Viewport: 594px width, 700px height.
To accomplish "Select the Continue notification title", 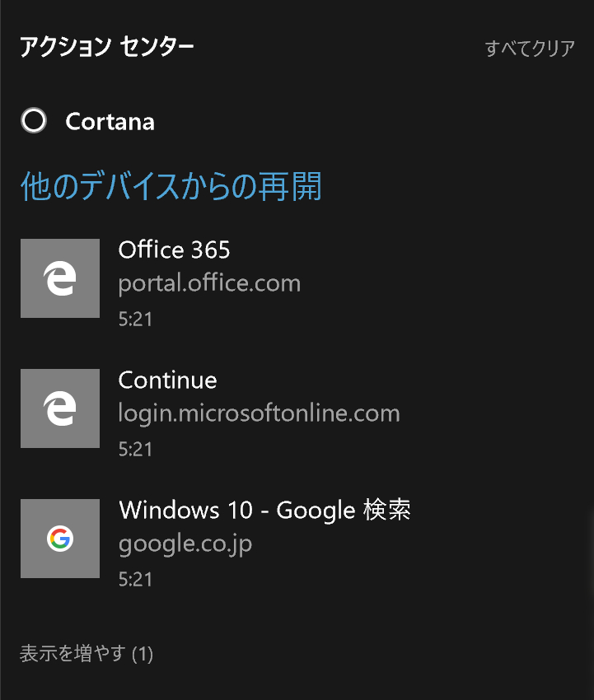I will point(167,380).
